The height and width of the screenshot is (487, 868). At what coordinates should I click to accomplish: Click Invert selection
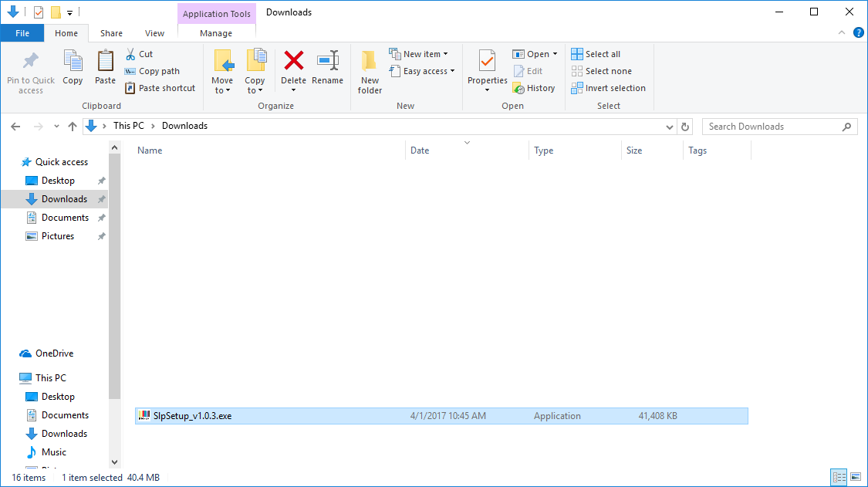coord(608,88)
